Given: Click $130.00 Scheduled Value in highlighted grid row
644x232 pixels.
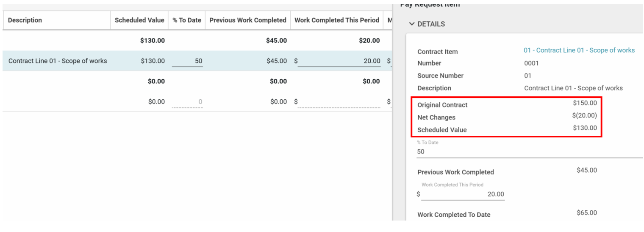Looking at the screenshot, I should click(153, 61).
